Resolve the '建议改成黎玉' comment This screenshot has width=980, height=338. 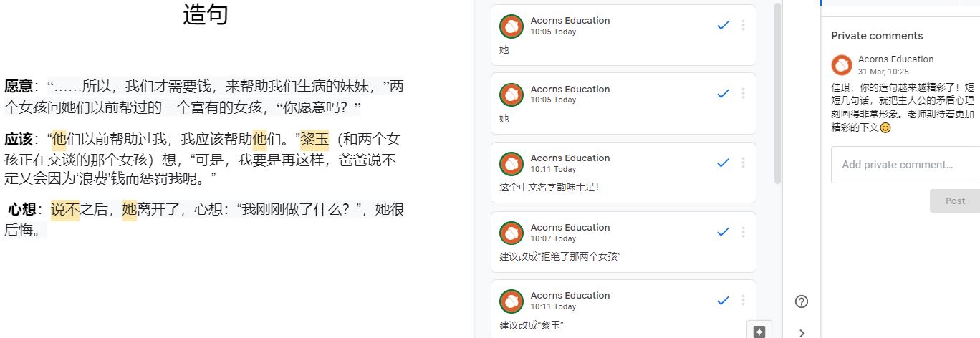[x=723, y=300]
